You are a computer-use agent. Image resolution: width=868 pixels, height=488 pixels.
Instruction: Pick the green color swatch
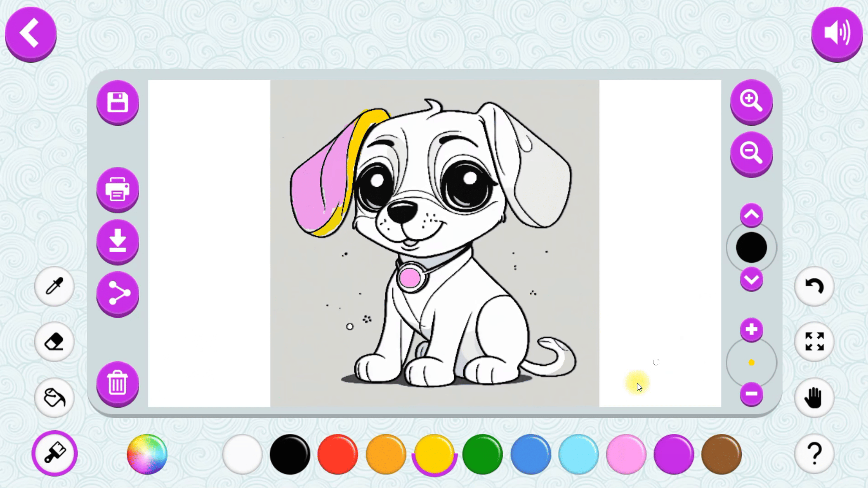click(x=482, y=454)
